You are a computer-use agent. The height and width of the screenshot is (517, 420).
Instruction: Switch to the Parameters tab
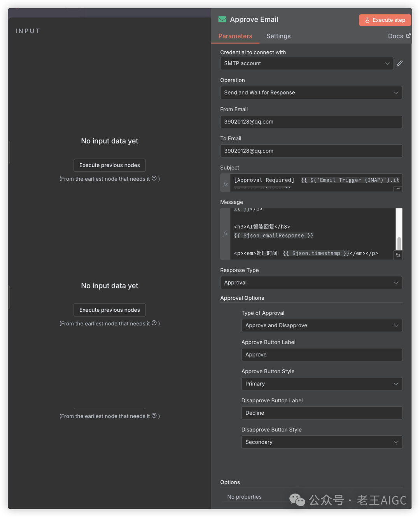click(x=235, y=36)
